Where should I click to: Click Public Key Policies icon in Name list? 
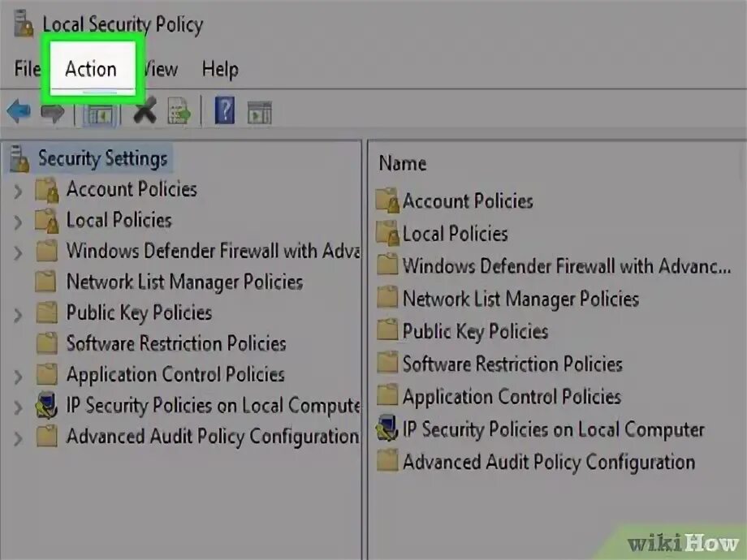[x=387, y=330]
